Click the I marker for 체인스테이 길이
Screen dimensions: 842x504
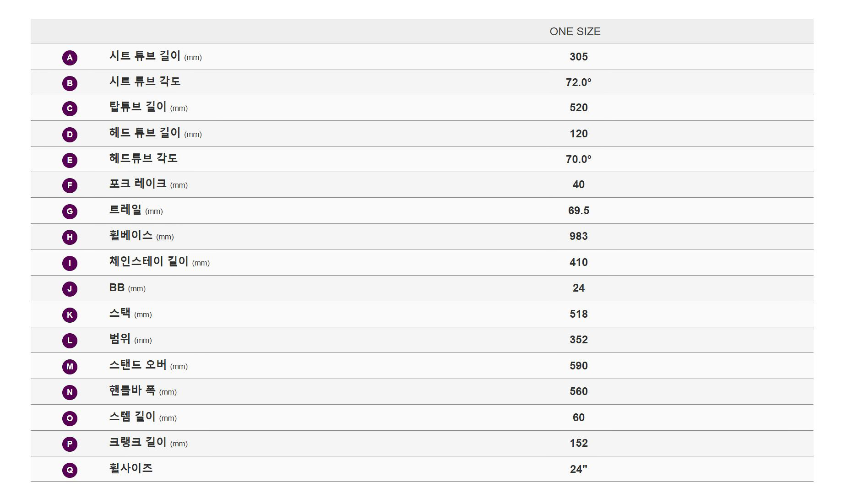70,263
